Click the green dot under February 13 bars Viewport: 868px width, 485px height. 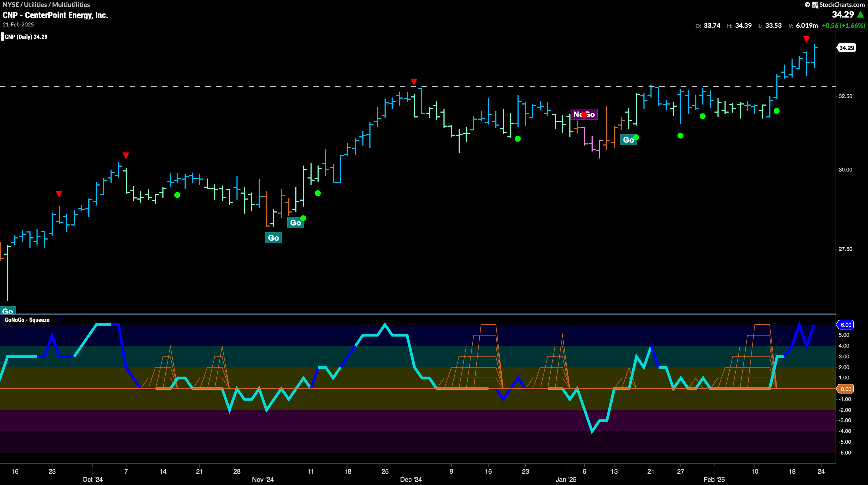tap(776, 111)
